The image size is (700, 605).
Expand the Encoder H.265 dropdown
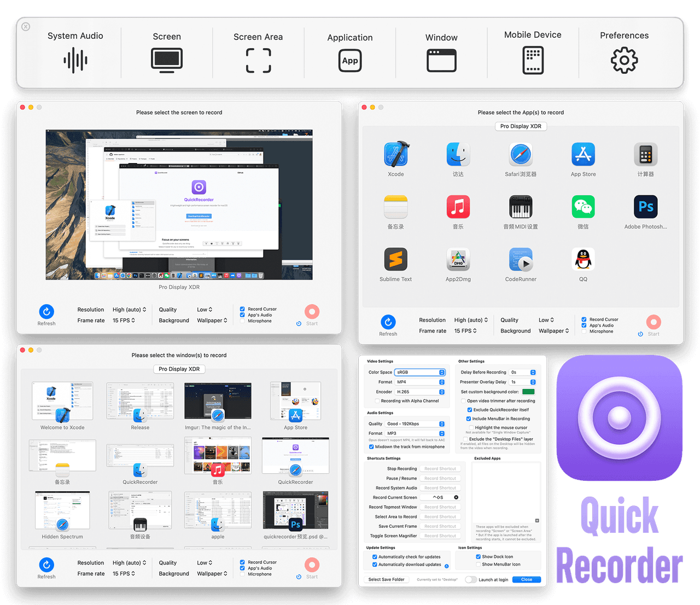tap(420, 392)
